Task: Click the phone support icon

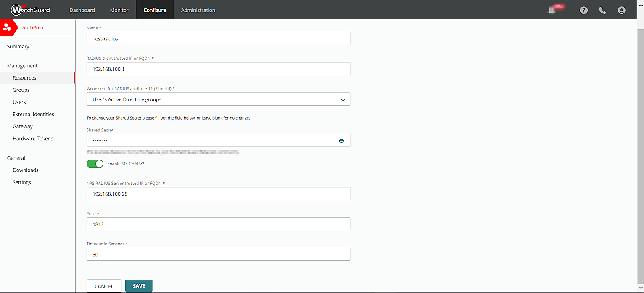Action: pos(602,10)
